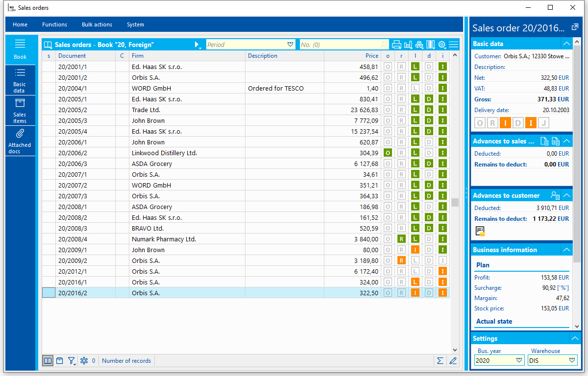
Task: Select the Numark Pharmacy Ltd. row
Action: click(245, 239)
